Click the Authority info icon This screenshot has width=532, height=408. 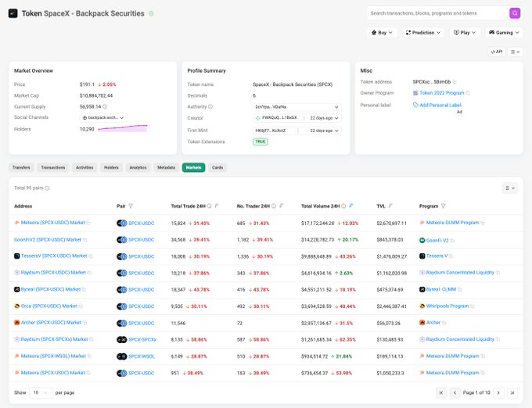coord(210,106)
